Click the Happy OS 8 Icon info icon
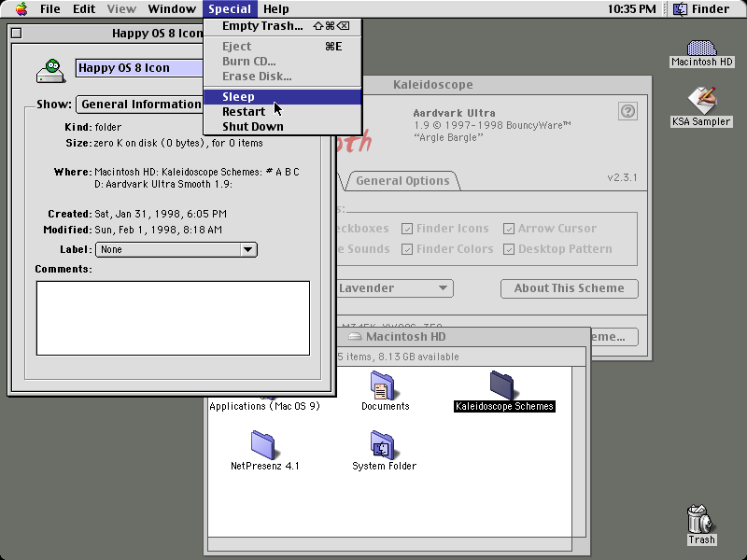The image size is (747, 560). pyautogui.click(x=50, y=72)
